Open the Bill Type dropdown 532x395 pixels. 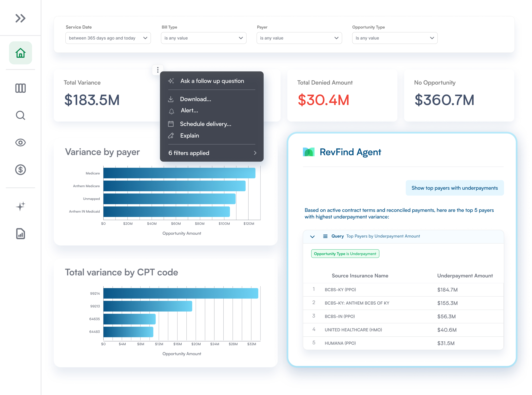[203, 38]
